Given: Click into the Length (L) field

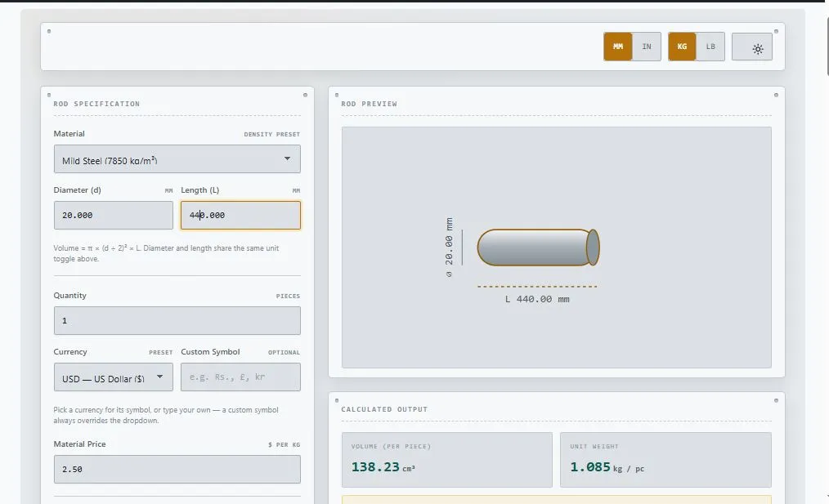Looking at the screenshot, I should click(240, 215).
